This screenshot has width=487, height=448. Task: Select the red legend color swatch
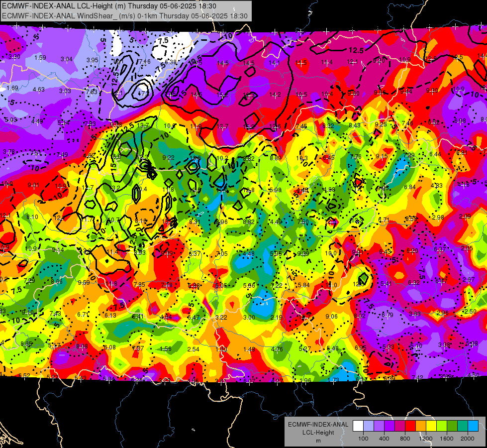pyautogui.click(x=410, y=426)
